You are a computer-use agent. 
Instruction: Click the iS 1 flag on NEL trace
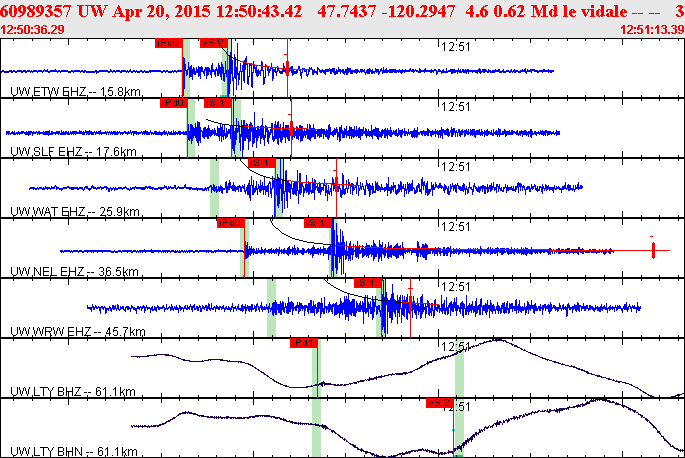pyautogui.click(x=318, y=223)
